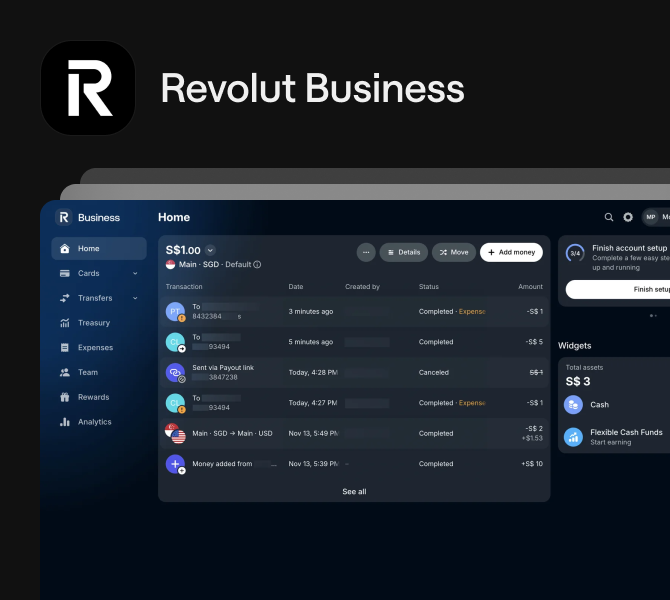The height and width of the screenshot is (600, 670).
Task: Click the Rewards gift icon
Action: point(65,397)
